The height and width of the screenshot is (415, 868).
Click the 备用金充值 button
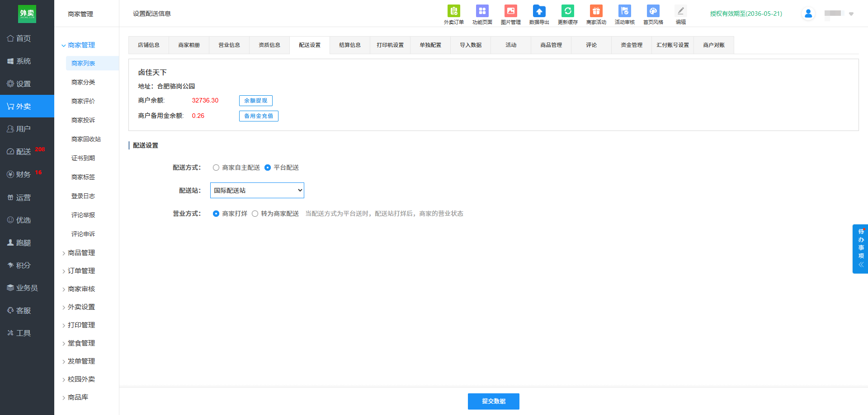point(259,116)
